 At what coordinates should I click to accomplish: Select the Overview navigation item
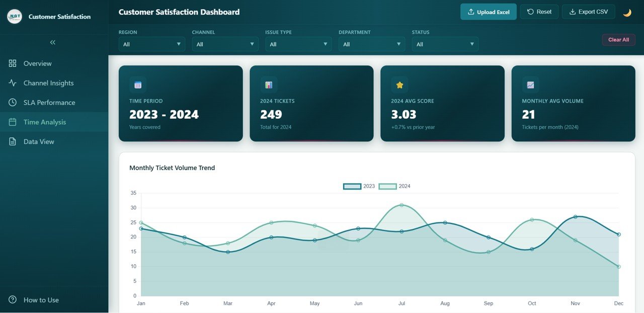37,63
